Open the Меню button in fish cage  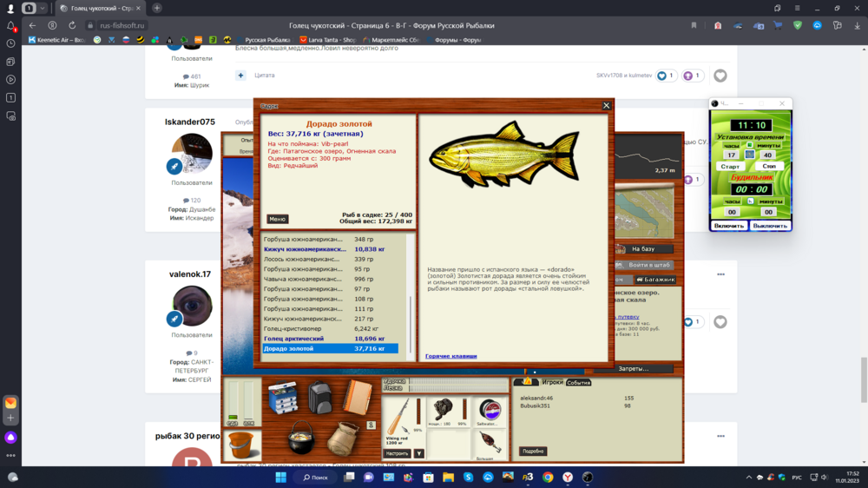pyautogui.click(x=277, y=219)
